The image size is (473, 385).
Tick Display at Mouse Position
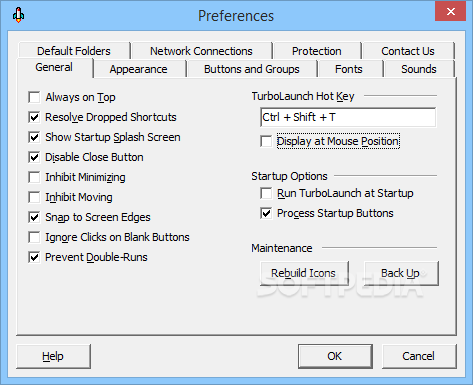(x=266, y=141)
